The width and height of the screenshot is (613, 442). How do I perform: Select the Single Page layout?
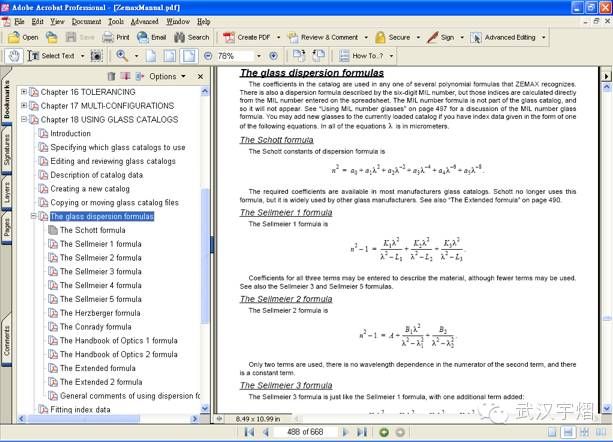coord(552,432)
